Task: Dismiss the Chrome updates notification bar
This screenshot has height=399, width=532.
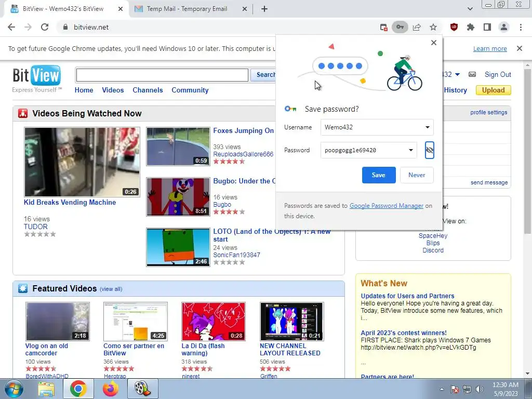Action: click(x=520, y=48)
